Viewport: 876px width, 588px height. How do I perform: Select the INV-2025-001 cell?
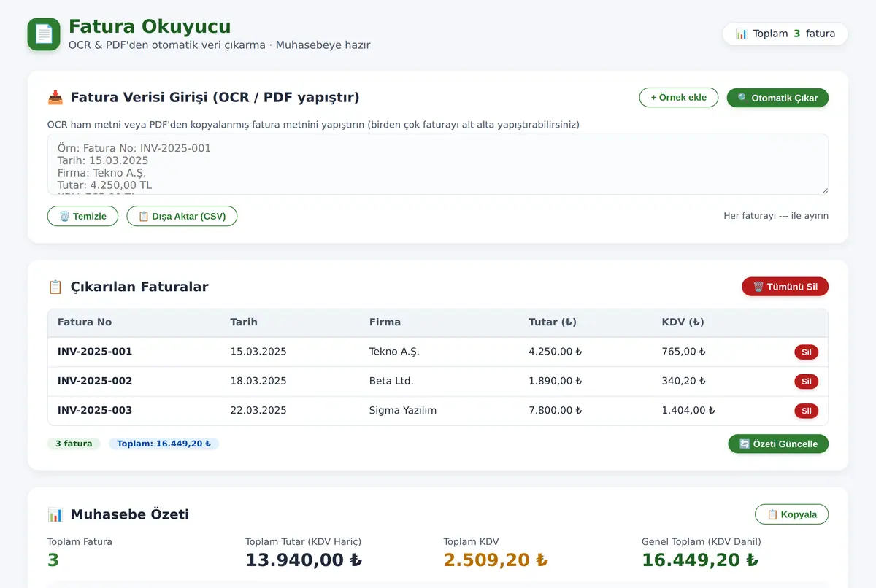95,352
